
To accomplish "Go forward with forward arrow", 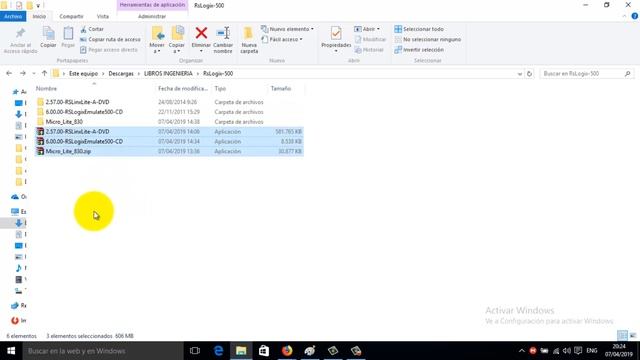I will (23, 73).
